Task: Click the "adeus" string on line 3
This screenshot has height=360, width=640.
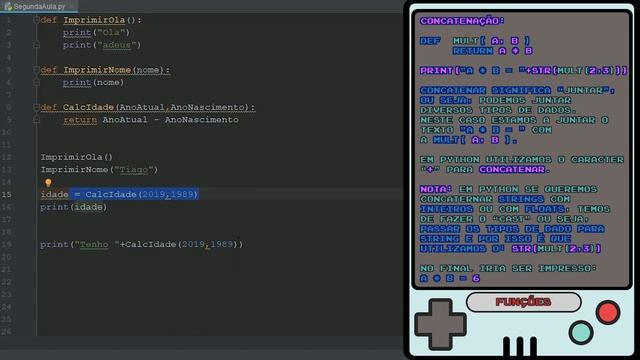Action: point(116,45)
